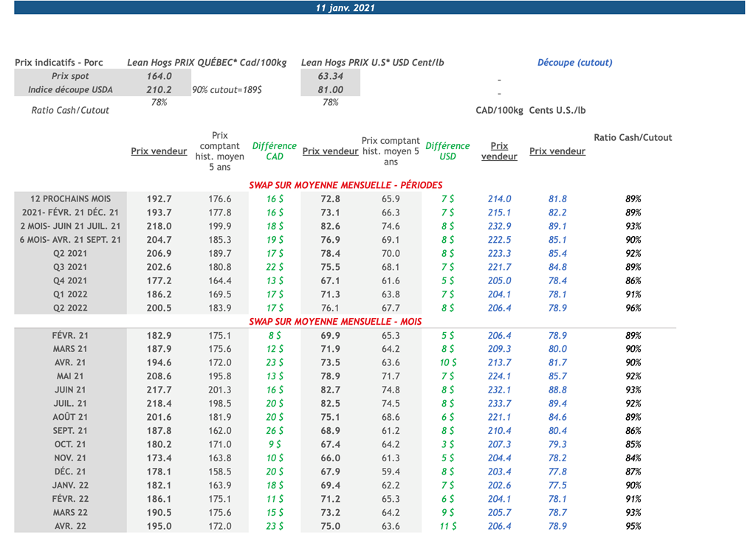Viewport: 756px width, 535px height.
Task: Select the "Indice découpe USDA" row label
Action: (x=70, y=90)
